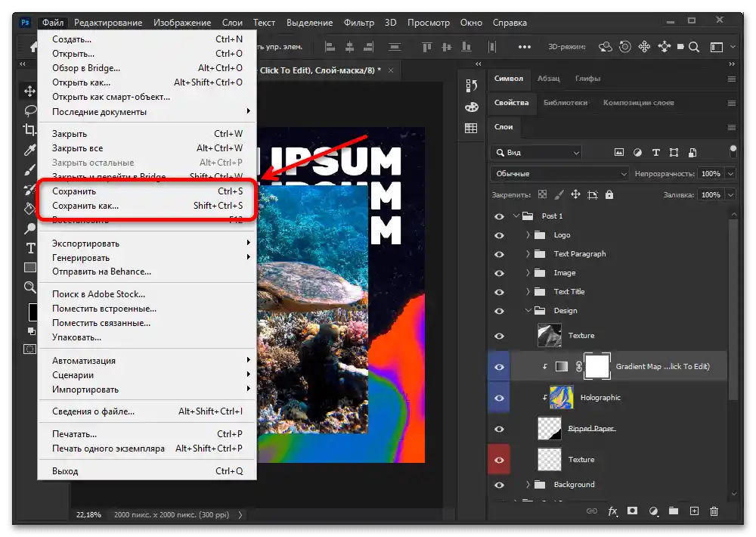Select the Zoom tool in toolbar

[30, 287]
